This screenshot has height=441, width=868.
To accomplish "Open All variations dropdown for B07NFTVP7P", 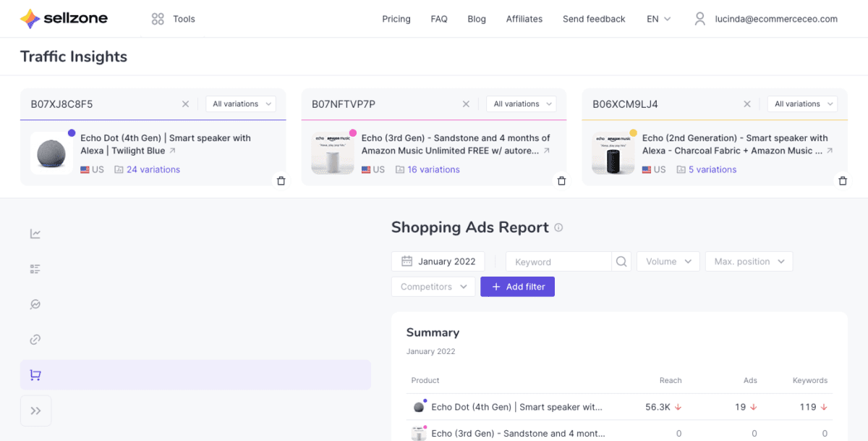I will (x=522, y=104).
